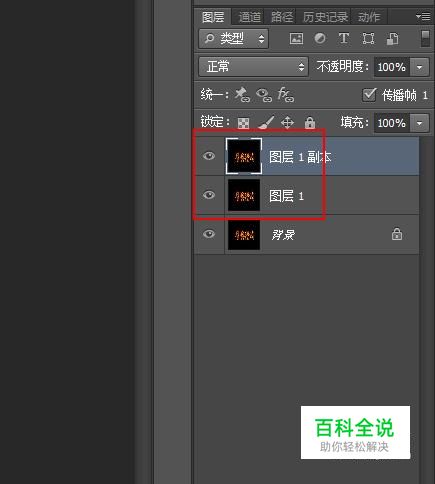Image resolution: width=435 pixels, height=484 pixels.
Task: Select the 背景 layer name
Action: [283, 235]
